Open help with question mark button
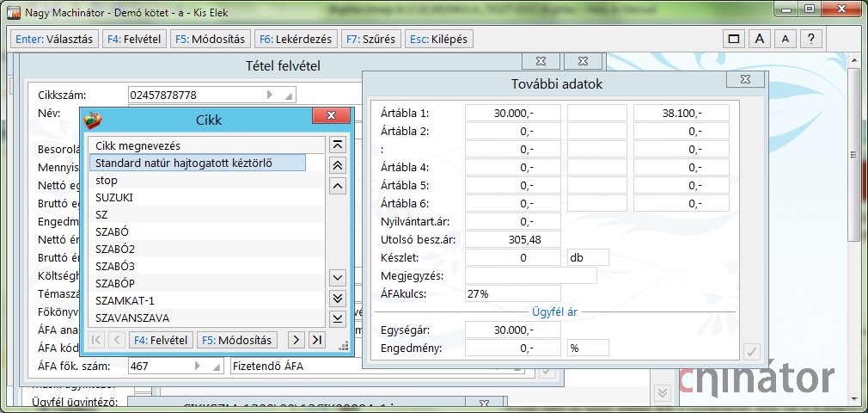 811,39
